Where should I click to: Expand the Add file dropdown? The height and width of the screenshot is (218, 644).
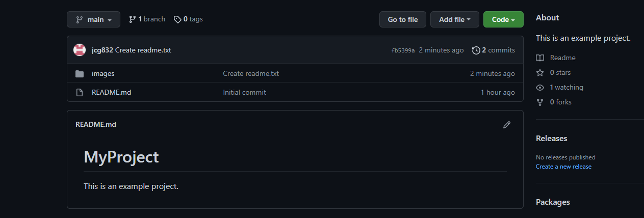click(x=455, y=19)
